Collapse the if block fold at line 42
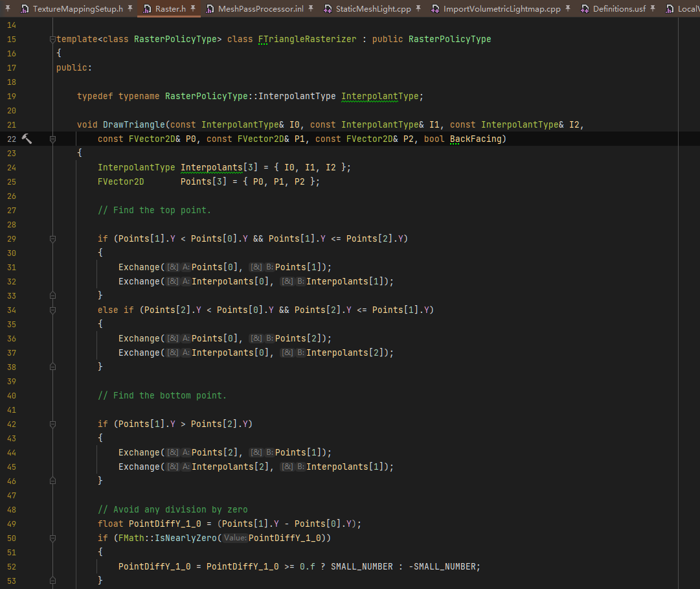Image resolution: width=700 pixels, height=589 pixels. coord(52,424)
